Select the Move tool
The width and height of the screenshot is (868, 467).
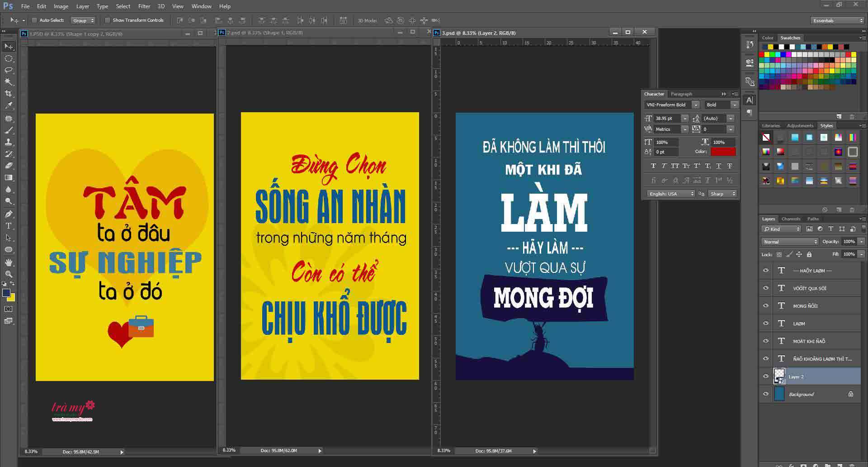(9, 47)
